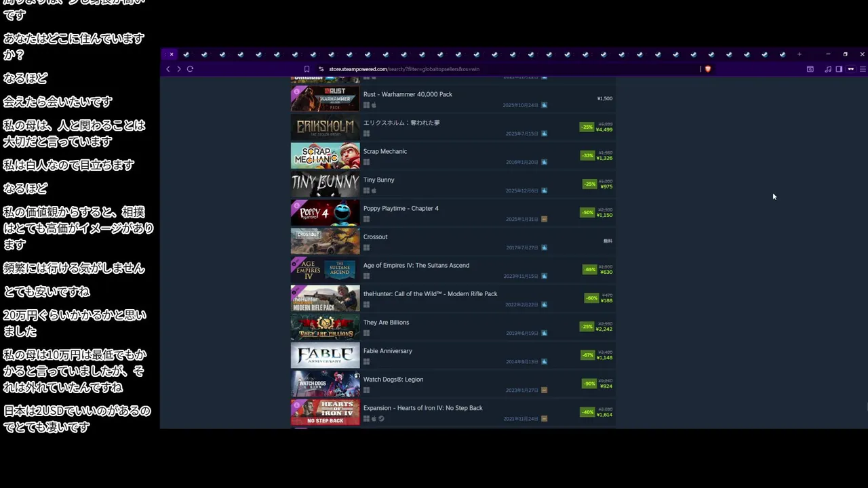Click the 無料 free label on Crossout row
This screenshot has height=488, width=868.
point(608,241)
